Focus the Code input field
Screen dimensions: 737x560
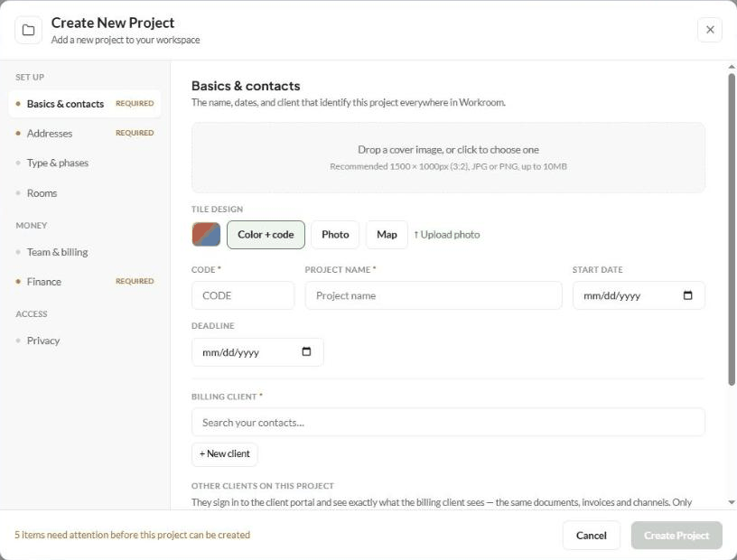(243, 295)
